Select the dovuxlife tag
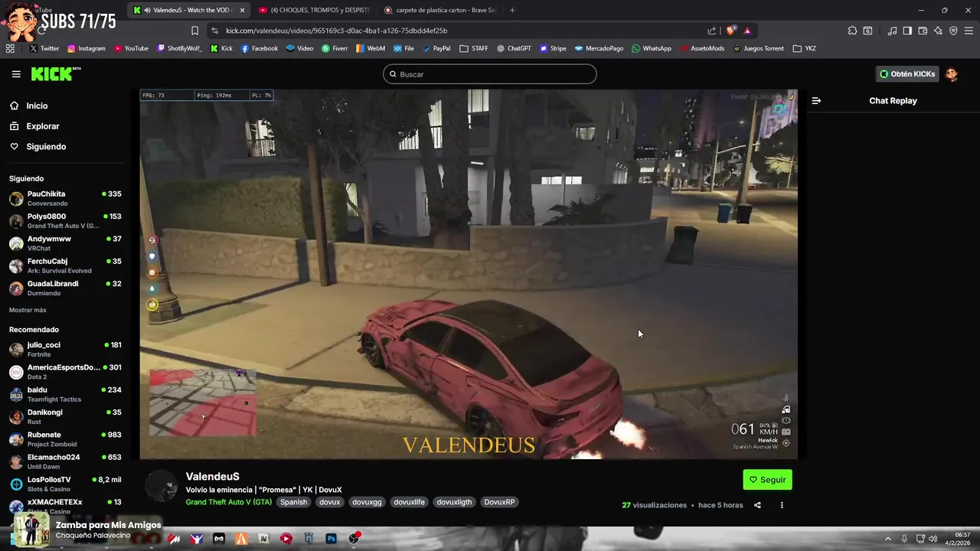The height and width of the screenshot is (551, 980). click(409, 502)
